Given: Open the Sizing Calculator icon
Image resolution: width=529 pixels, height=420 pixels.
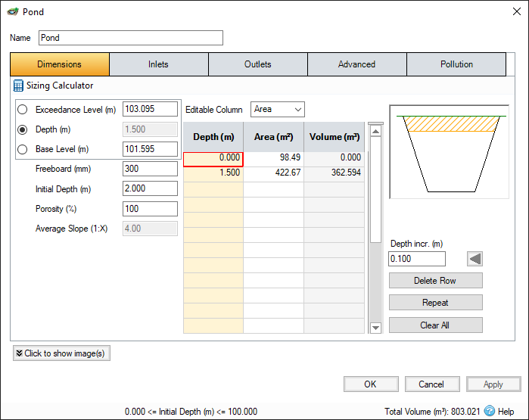Looking at the screenshot, I should click(x=18, y=86).
